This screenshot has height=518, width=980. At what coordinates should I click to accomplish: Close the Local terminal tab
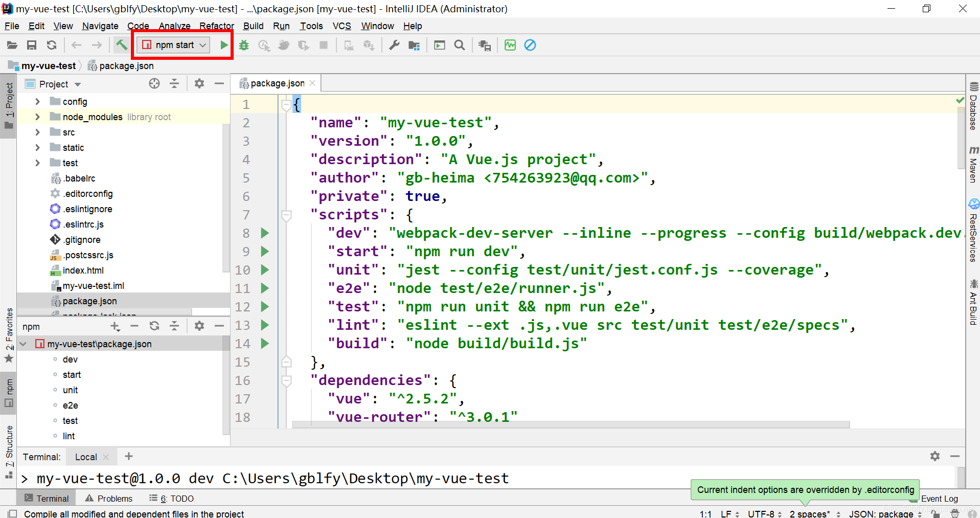pyautogui.click(x=106, y=457)
